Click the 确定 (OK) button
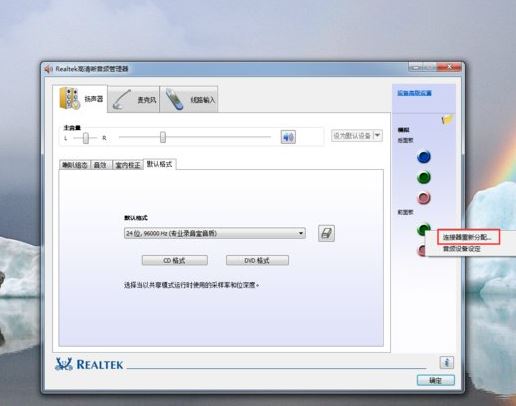Screen dimensions: 516x406 coord(436,380)
